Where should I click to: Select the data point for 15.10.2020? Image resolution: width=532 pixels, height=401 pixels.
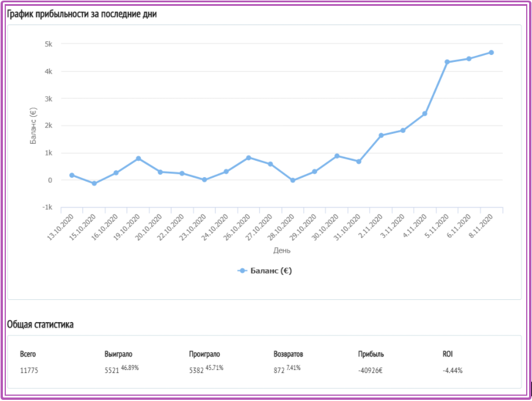tap(95, 184)
